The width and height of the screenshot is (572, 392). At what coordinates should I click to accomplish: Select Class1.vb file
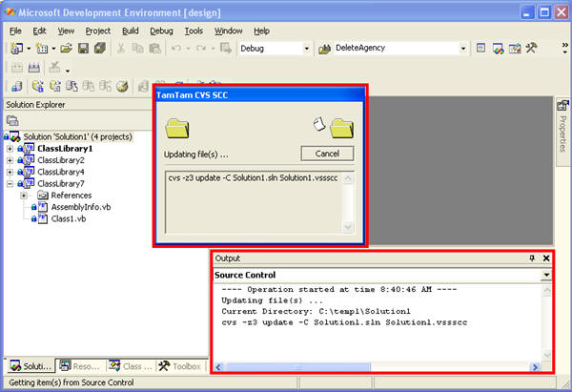click(69, 218)
